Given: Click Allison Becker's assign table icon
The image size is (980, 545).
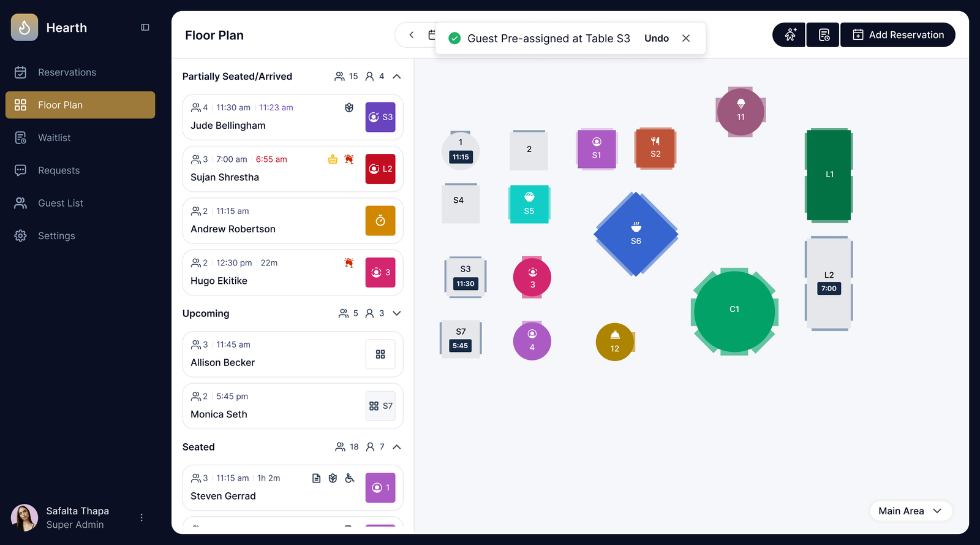Looking at the screenshot, I should pos(380,354).
